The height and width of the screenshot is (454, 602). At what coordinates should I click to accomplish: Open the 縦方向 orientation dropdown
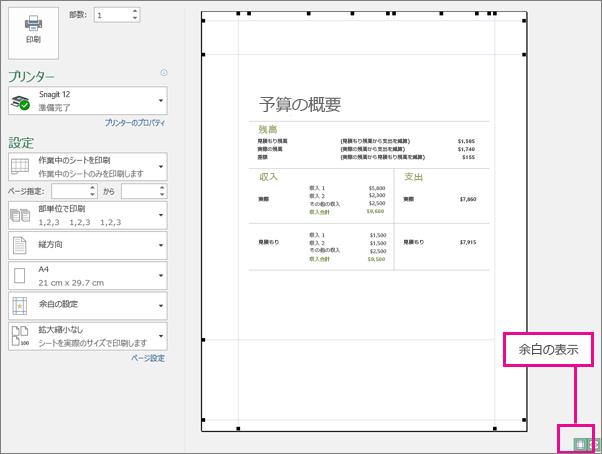[x=88, y=245]
